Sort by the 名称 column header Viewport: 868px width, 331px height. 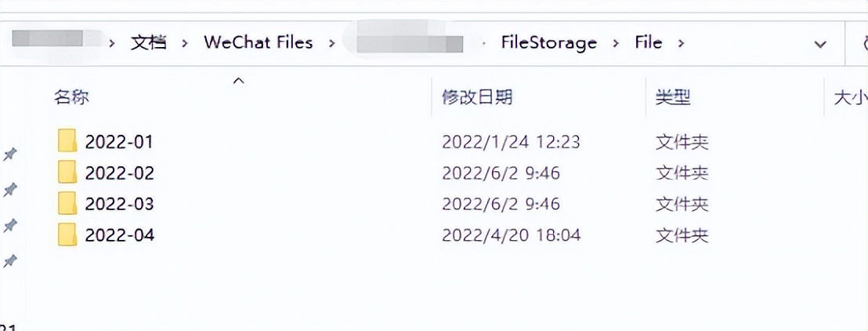pyautogui.click(x=71, y=97)
